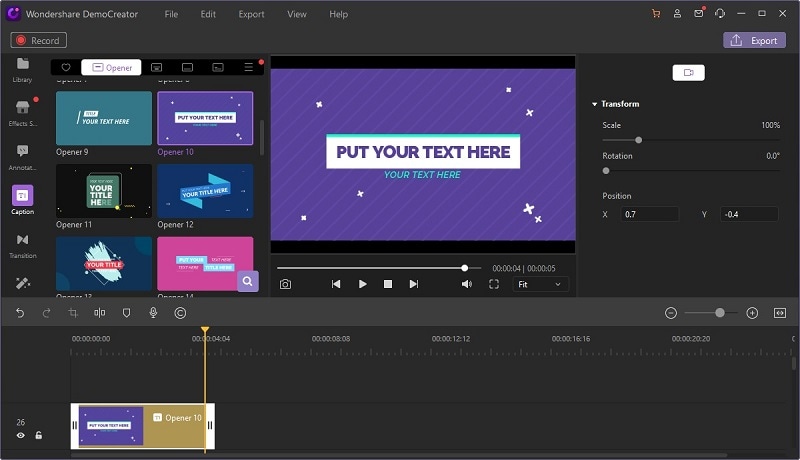This screenshot has width=800, height=460.
Task: Select the Caption panel
Action: pos(22,200)
